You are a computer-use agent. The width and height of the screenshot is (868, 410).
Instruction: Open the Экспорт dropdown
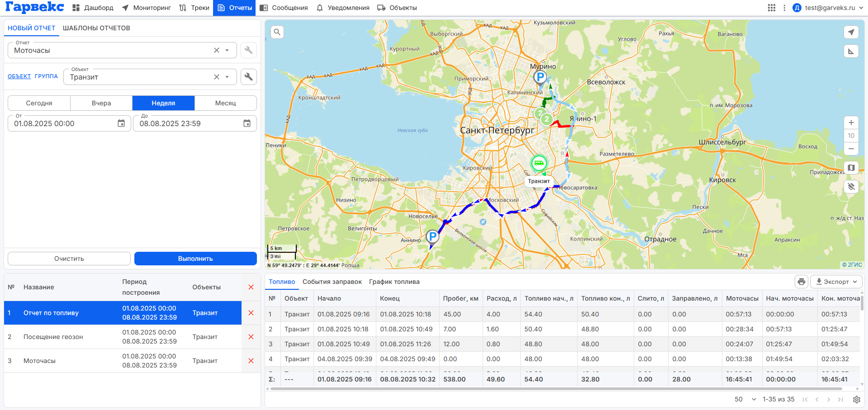click(x=836, y=282)
